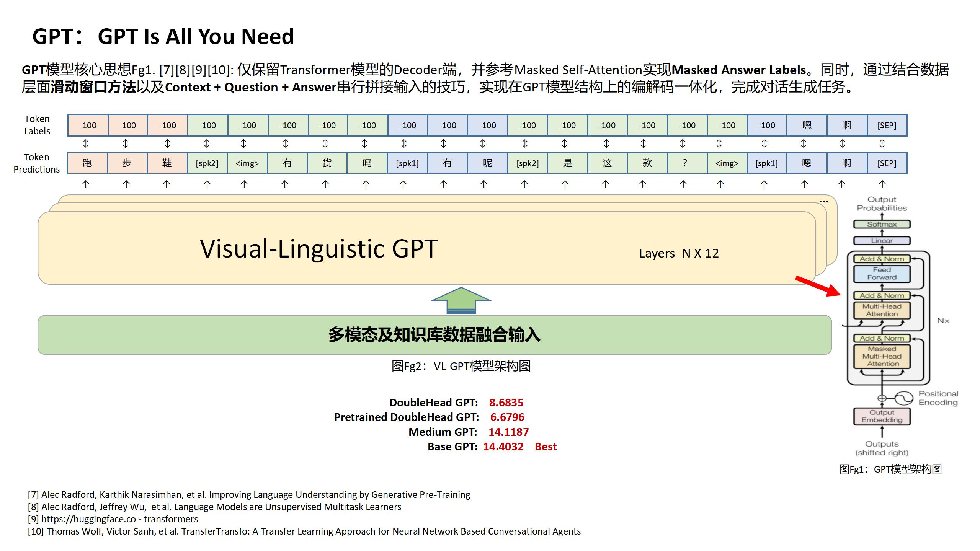Click the Linear block in decoder diagram

(882, 241)
